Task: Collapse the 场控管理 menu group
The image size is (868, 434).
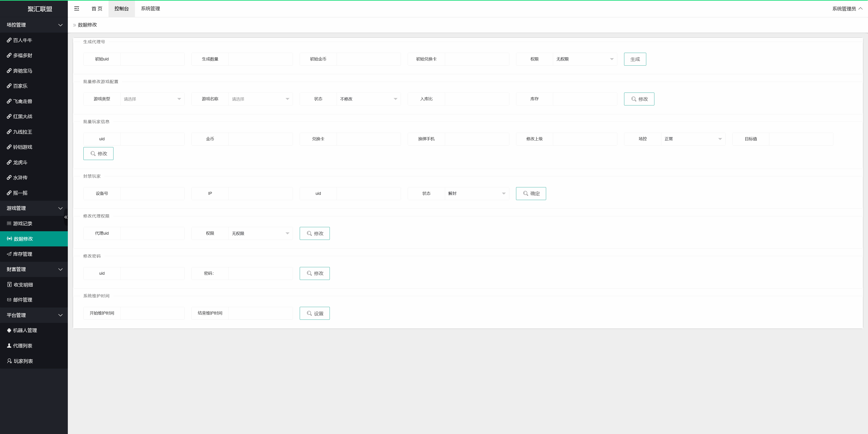Action: (34, 25)
